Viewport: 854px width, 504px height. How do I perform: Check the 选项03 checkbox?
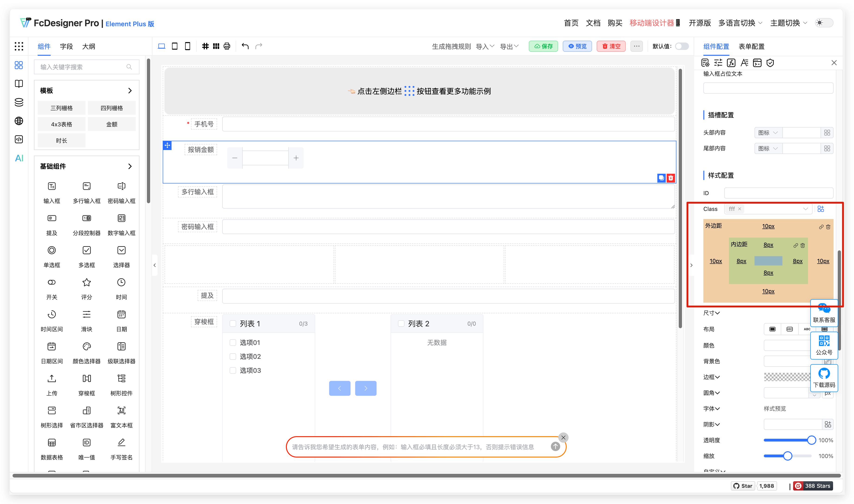coord(233,370)
